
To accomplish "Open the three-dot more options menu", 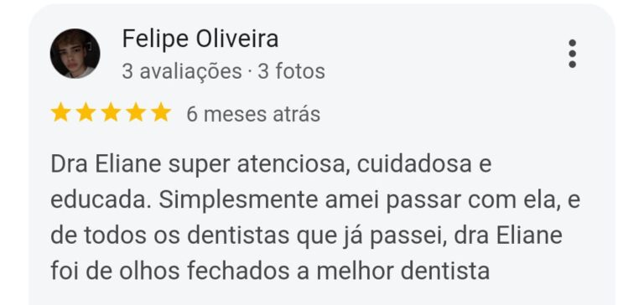I will (x=572, y=54).
